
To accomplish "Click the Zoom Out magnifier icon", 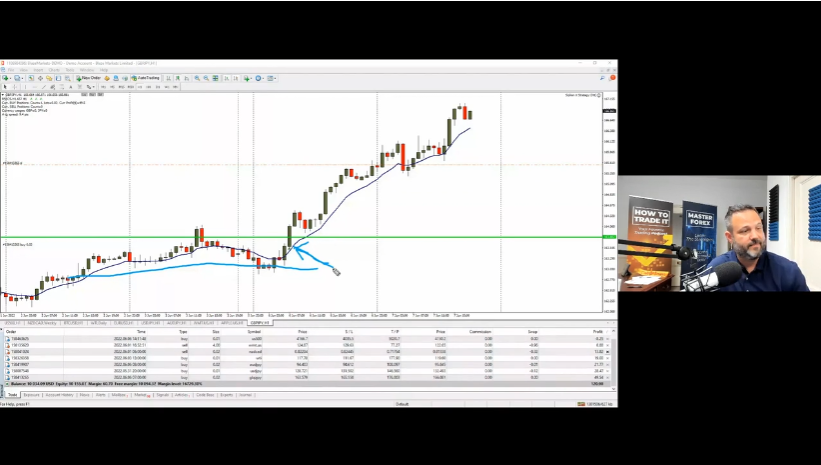I will [x=205, y=77].
